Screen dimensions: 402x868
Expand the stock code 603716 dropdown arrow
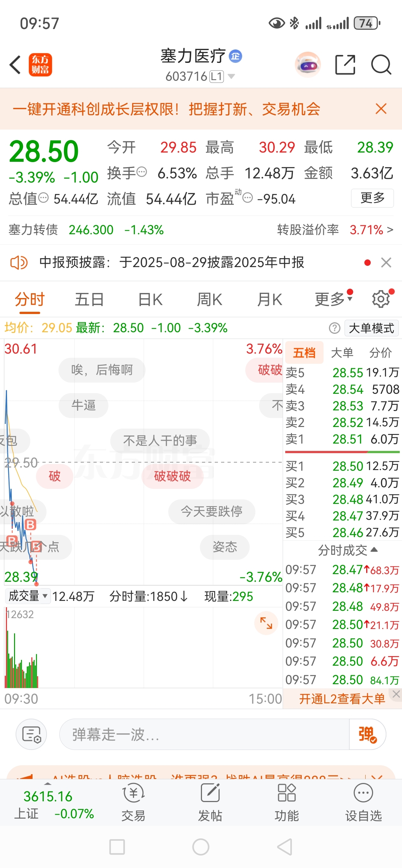coord(231,77)
